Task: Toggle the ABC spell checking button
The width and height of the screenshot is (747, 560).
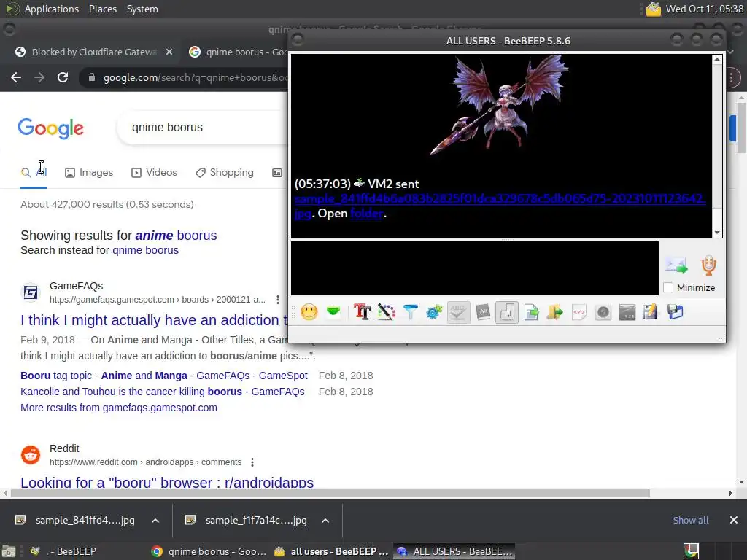Action: (458, 312)
